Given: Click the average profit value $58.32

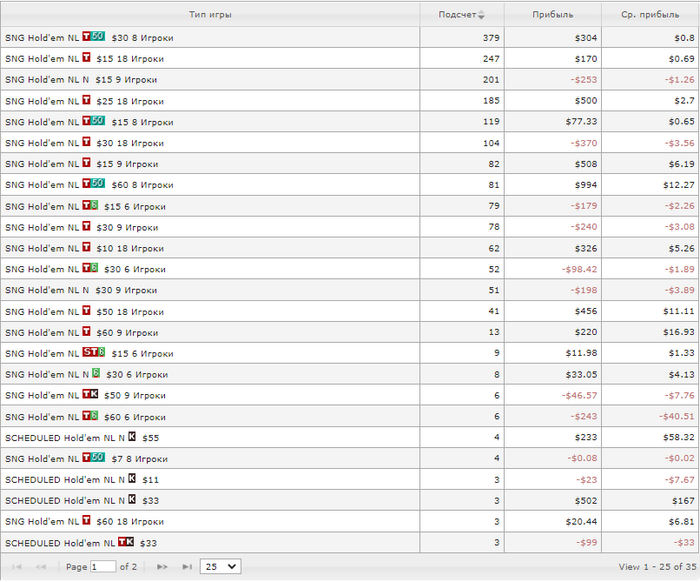Looking at the screenshot, I should click(x=679, y=438).
